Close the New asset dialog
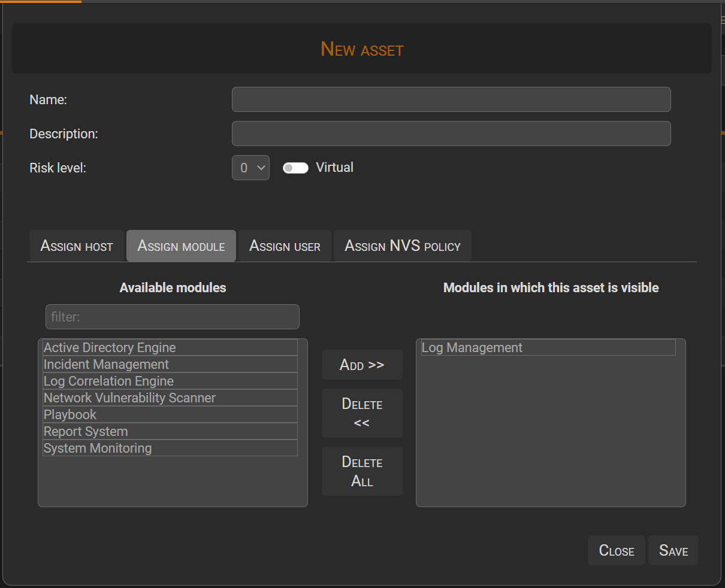 coord(616,550)
